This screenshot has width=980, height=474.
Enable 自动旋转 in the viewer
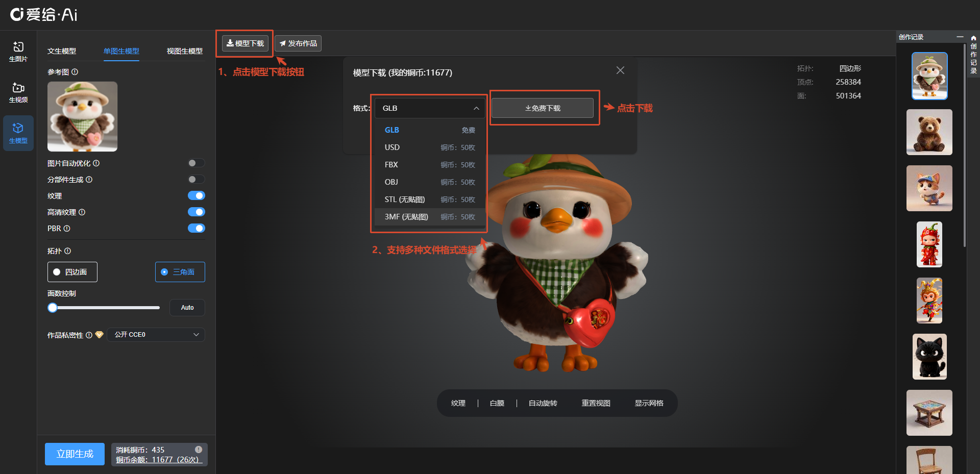[x=543, y=403]
